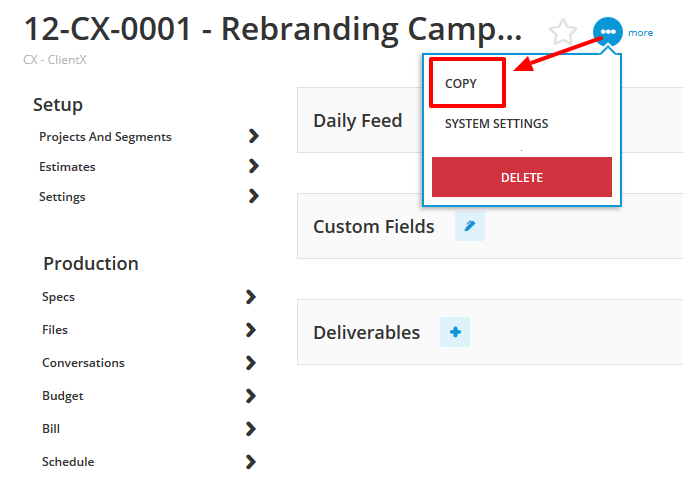
Task: Click the favorite star icon
Action: [x=563, y=32]
